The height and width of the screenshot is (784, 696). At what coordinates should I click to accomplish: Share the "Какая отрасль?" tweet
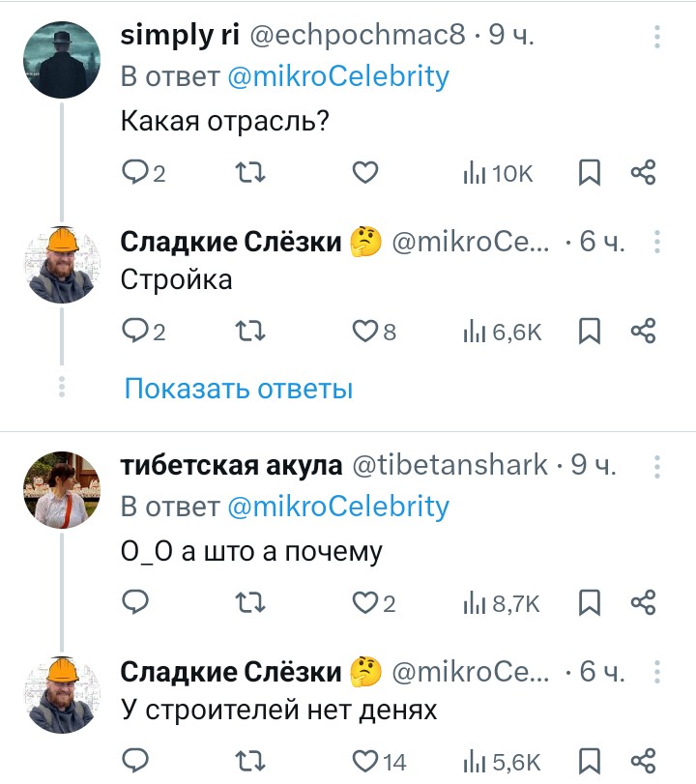point(644,173)
